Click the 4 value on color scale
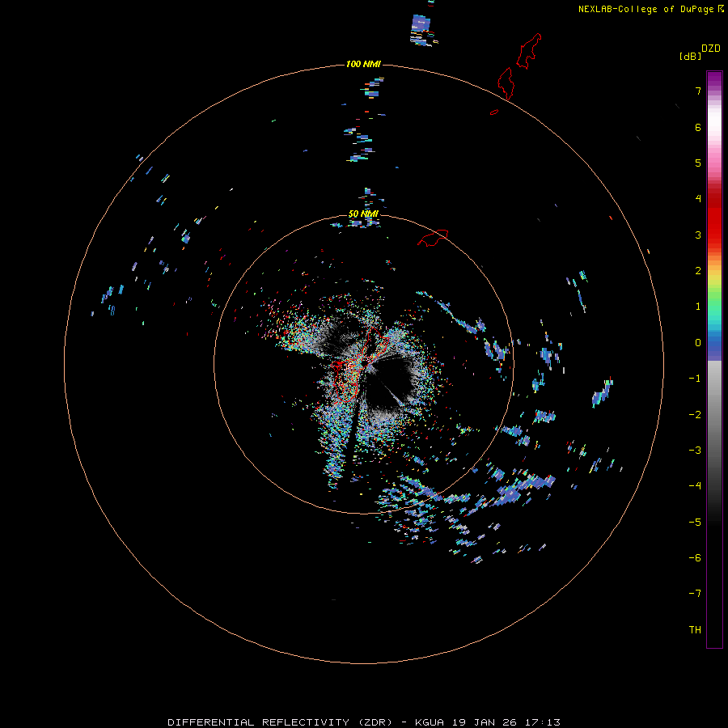The height and width of the screenshot is (728, 728). (x=698, y=199)
